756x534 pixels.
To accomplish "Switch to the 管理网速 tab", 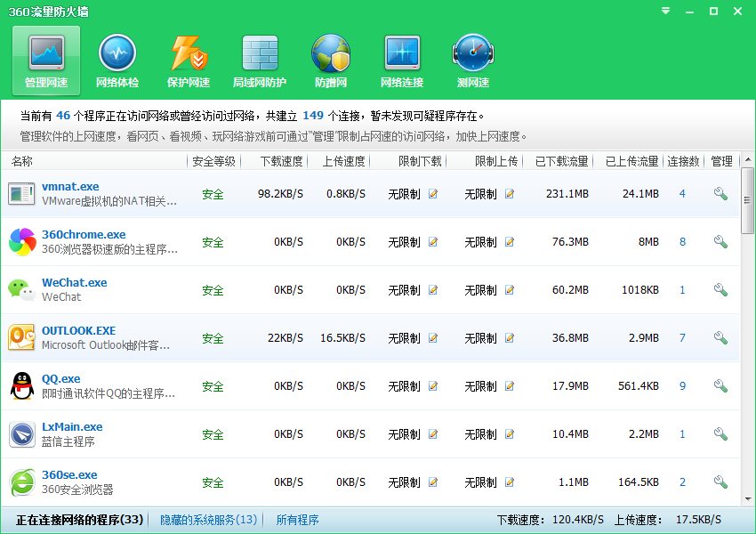I will 46,61.
